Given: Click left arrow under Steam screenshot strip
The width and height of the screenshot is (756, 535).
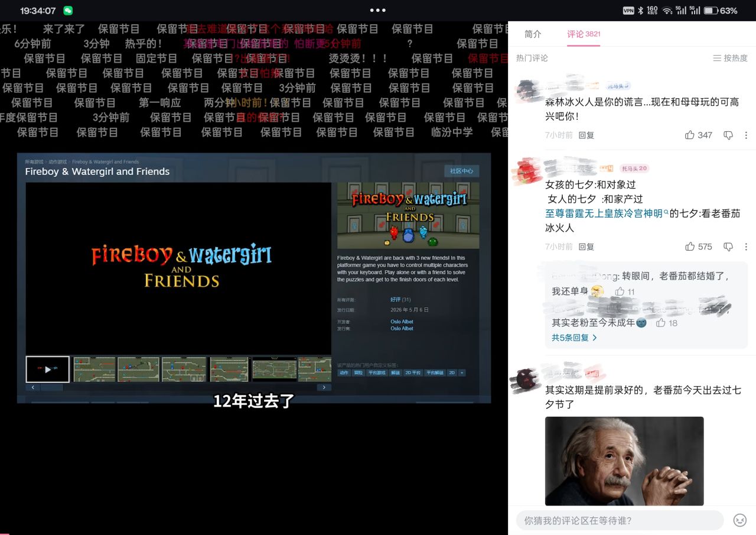Looking at the screenshot, I should click(32, 387).
